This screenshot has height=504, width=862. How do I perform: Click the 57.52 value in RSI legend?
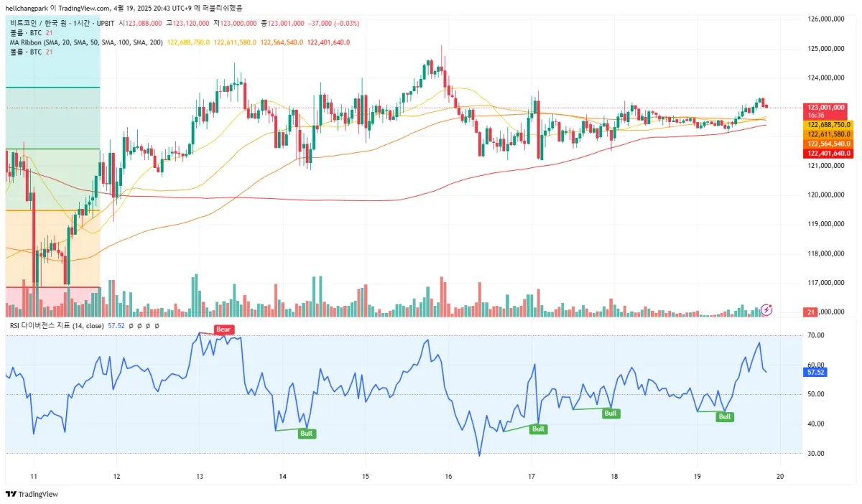116,325
